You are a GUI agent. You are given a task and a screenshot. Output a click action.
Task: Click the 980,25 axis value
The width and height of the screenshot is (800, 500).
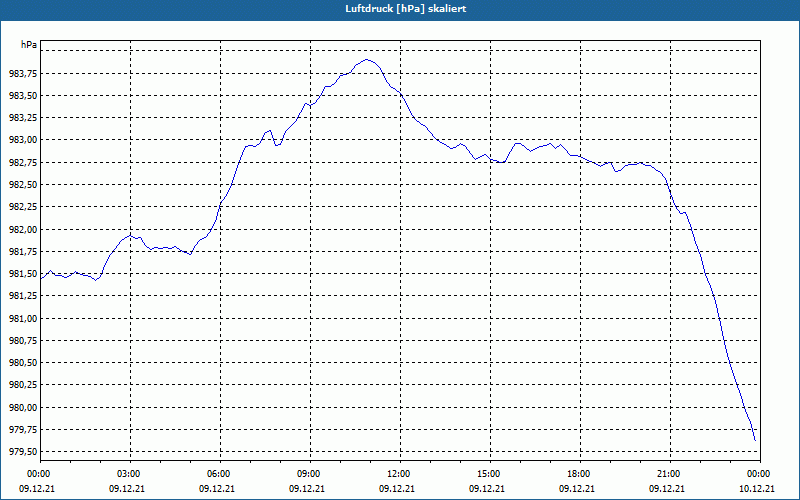(23, 385)
